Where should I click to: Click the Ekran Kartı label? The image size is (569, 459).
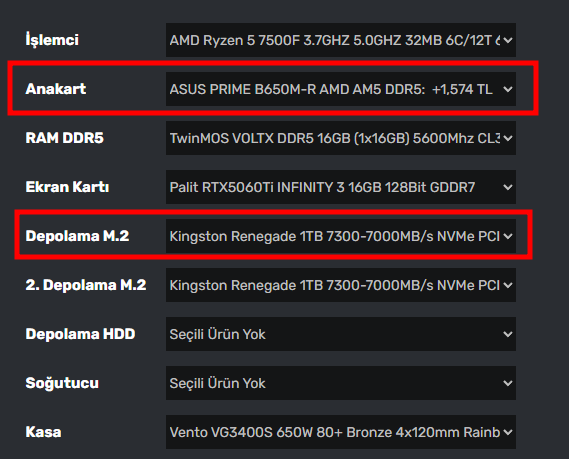click(x=67, y=187)
